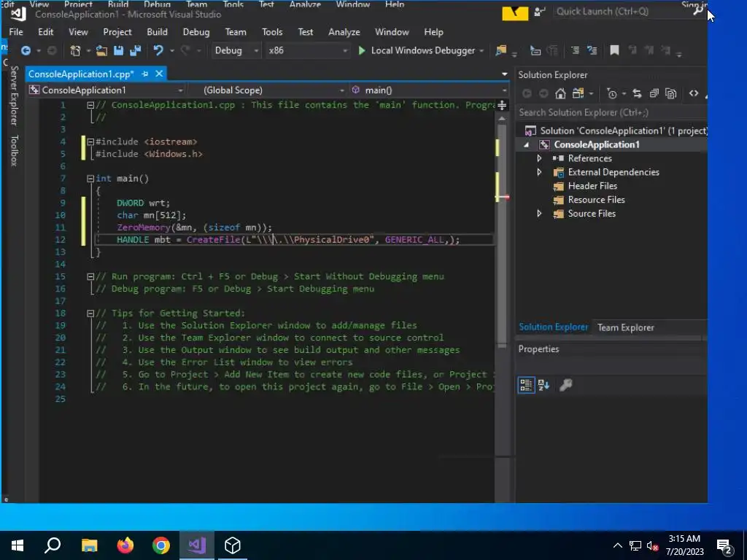Viewport: 747px width, 560px height.
Task: Click the New Project toolbar icon
Action: pyautogui.click(x=75, y=50)
